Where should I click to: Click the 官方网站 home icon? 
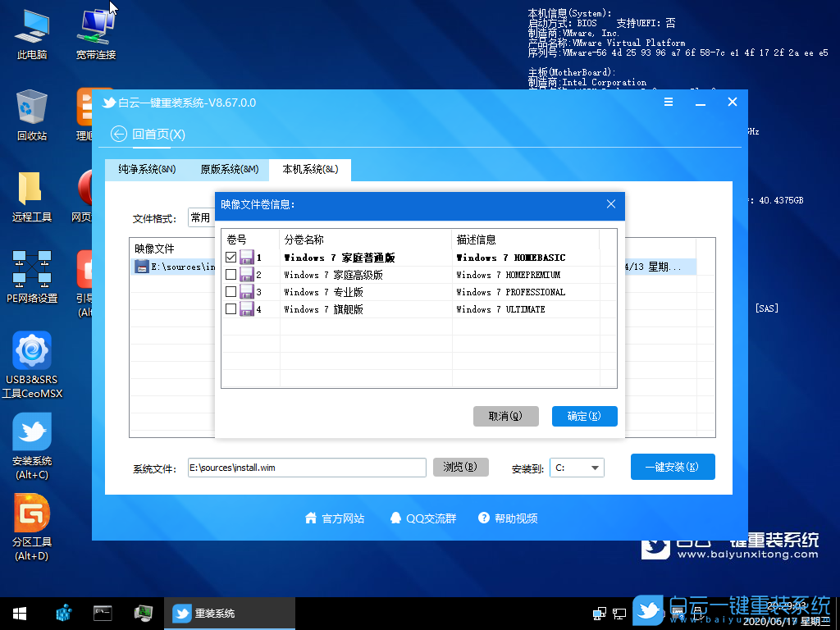tap(312, 518)
